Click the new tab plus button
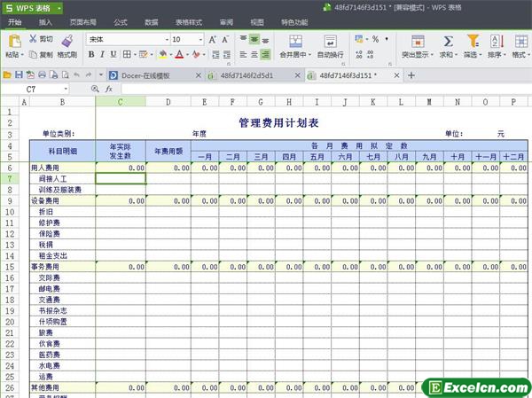 [x=411, y=75]
